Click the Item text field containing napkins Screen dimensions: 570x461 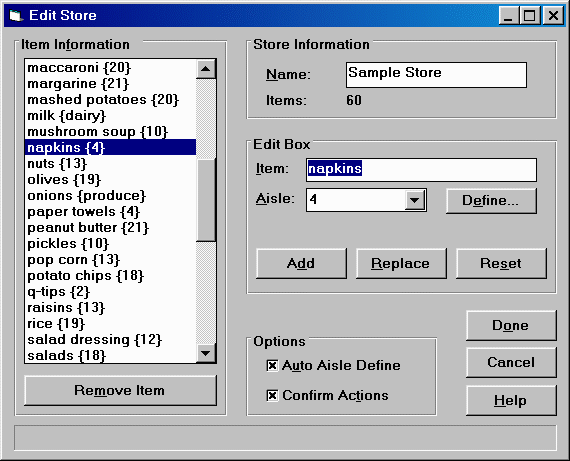click(421, 170)
